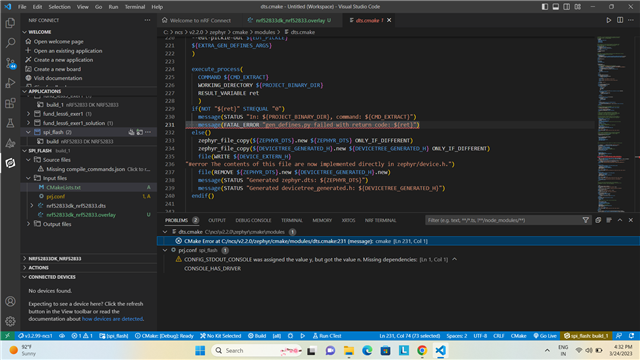Expand the NRF52833DK_NRF52833 section
640x360 pixels.
point(24,259)
